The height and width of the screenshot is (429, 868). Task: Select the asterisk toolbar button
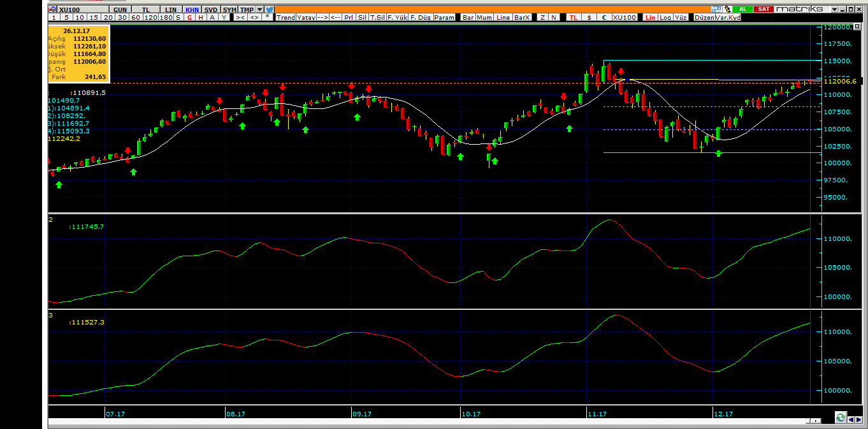click(268, 17)
